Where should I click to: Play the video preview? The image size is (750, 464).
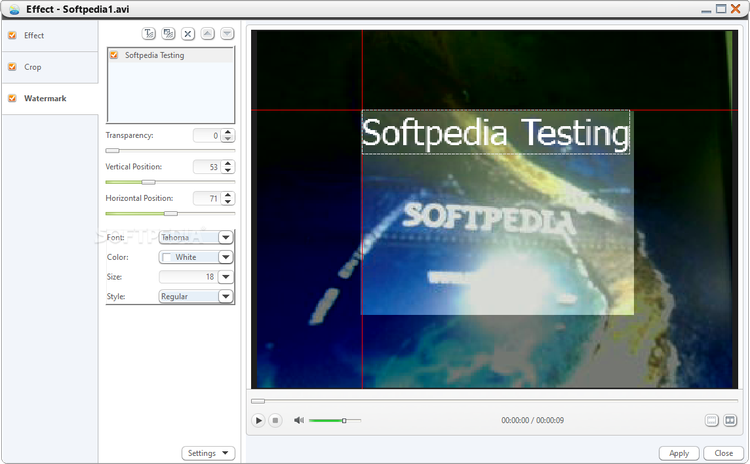click(x=258, y=420)
